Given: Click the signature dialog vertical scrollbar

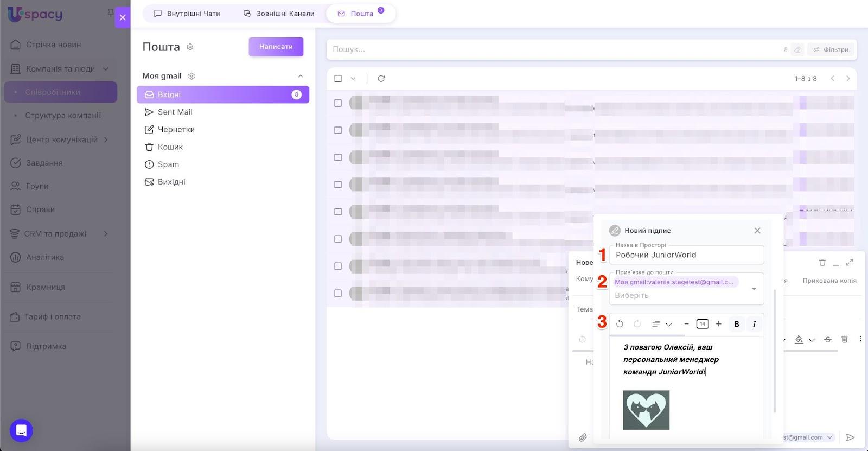Looking at the screenshot, I should coord(775,351).
